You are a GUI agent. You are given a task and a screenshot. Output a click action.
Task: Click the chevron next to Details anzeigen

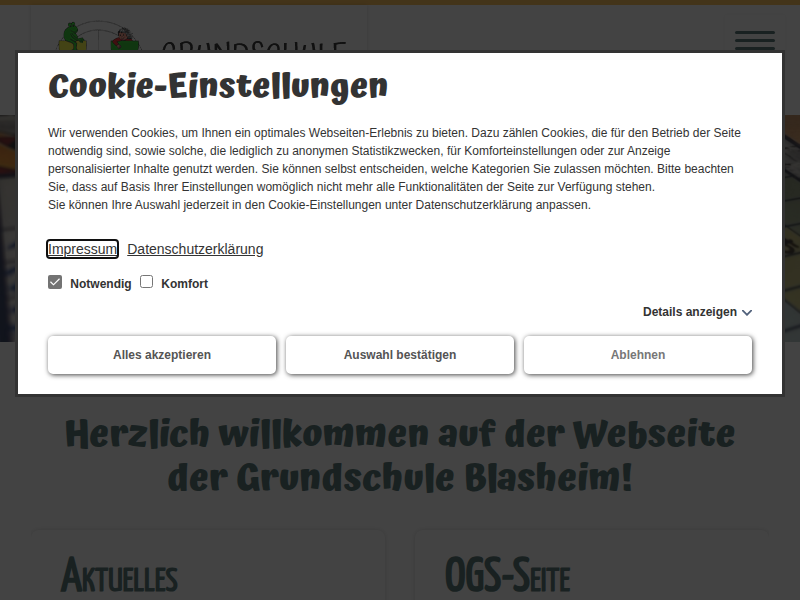click(745, 312)
